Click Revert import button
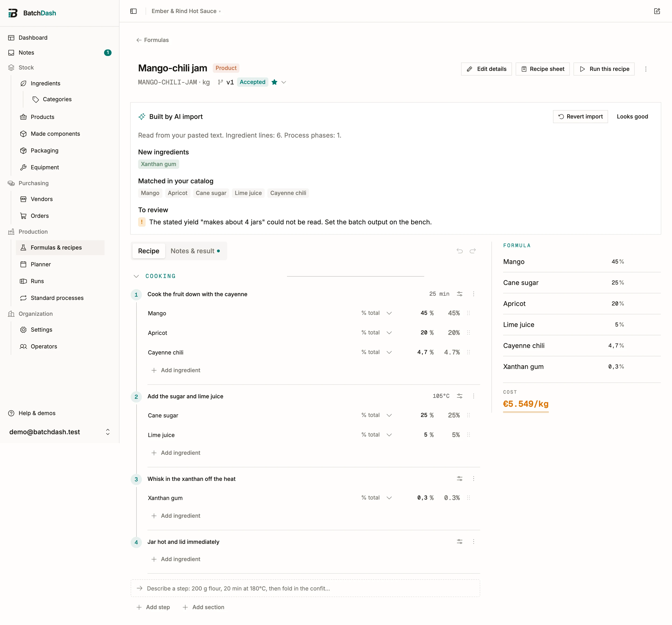The height and width of the screenshot is (625, 672). click(580, 116)
